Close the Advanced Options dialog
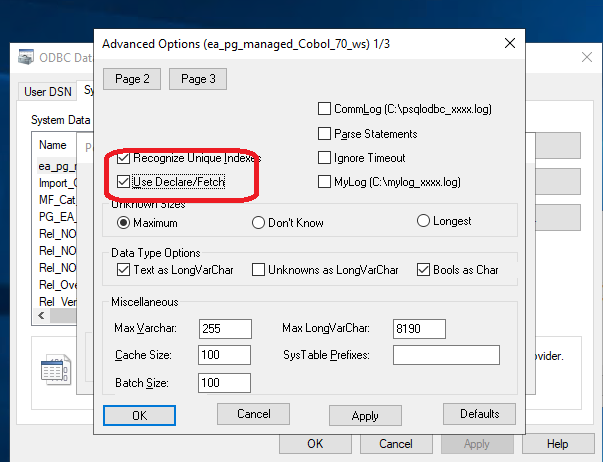 (510, 44)
